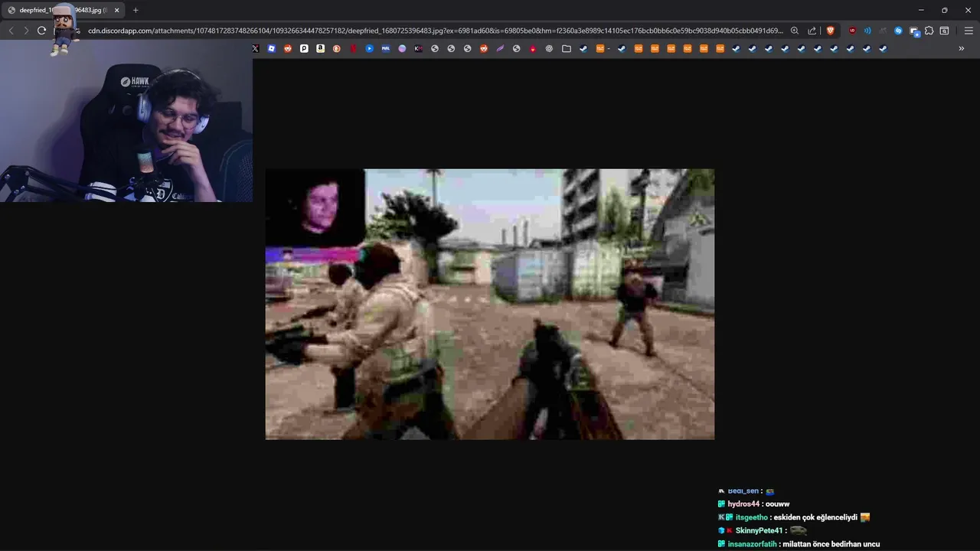Go forward to the next page
This screenshot has height=551, width=980.
[x=26, y=31]
